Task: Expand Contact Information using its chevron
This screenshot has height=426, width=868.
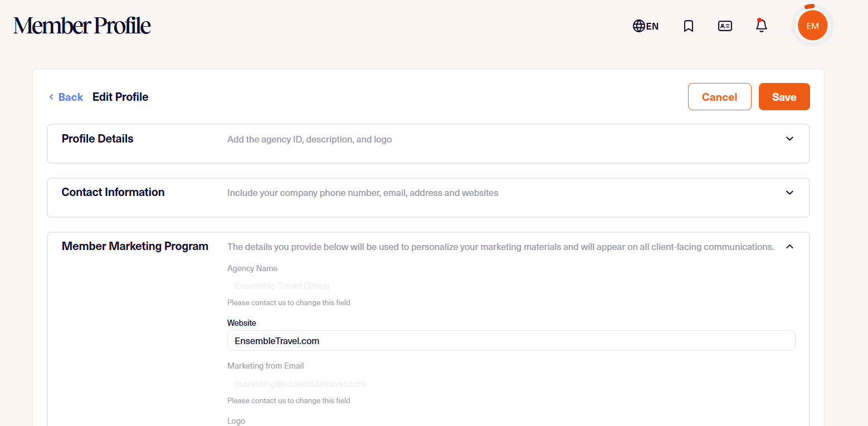Action: 789,193
